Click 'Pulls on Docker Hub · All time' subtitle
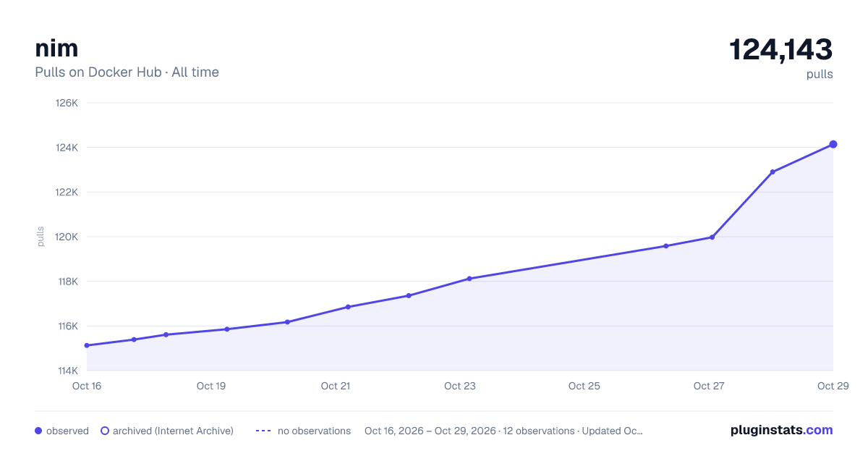Screen dimensions: 868x456 tap(127, 72)
